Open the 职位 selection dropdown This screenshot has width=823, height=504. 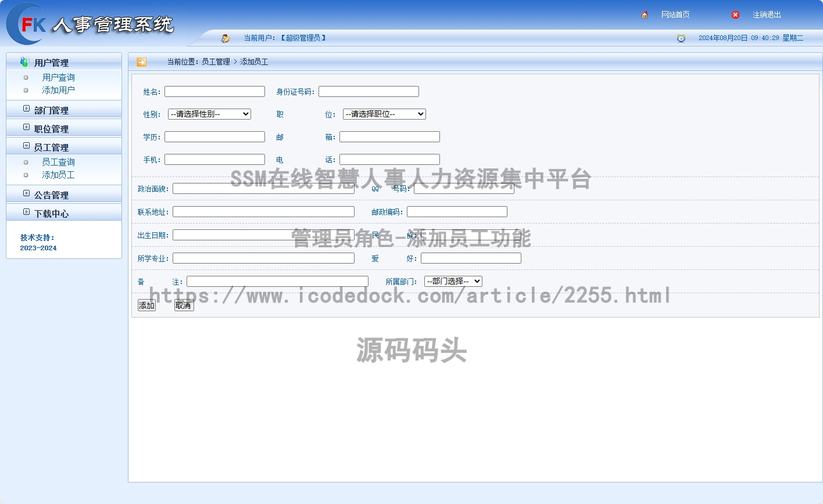coord(384,114)
